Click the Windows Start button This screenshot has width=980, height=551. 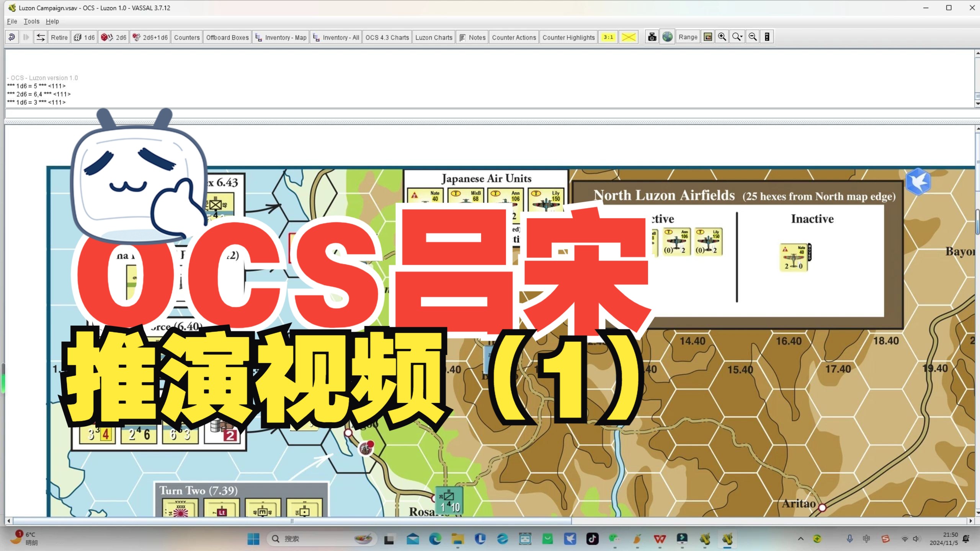pos(253,539)
